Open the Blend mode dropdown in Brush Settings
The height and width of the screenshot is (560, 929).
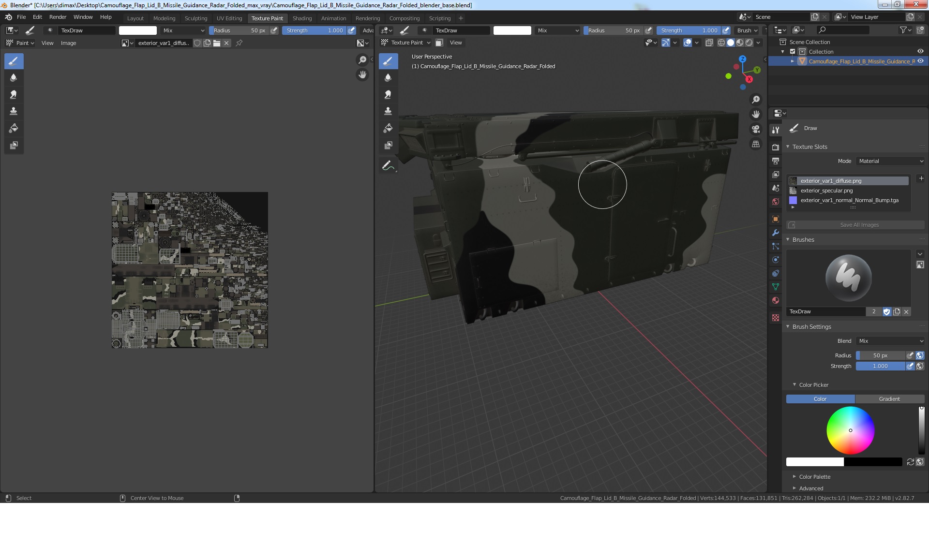[x=890, y=341]
